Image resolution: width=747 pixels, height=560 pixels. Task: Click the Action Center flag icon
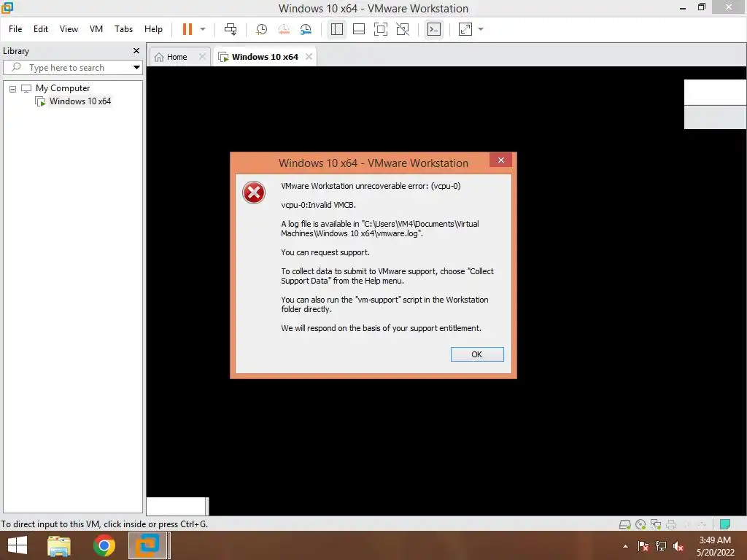point(643,546)
